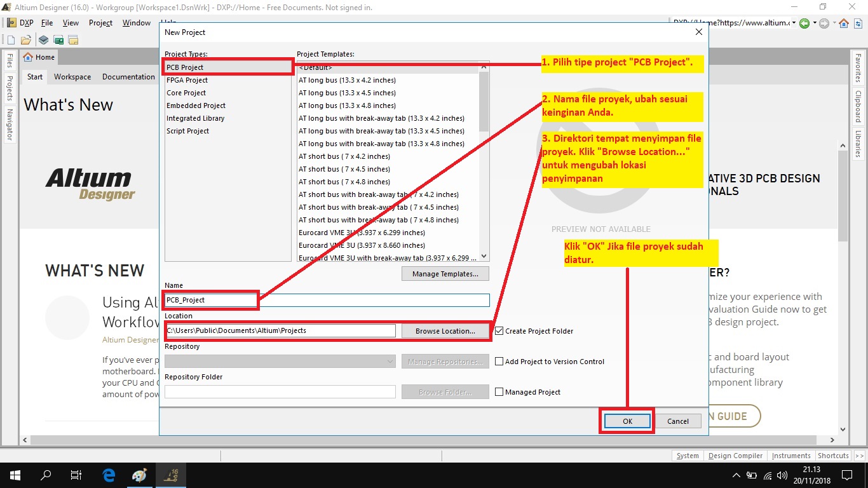Switch to Paint app in taskbar
The height and width of the screenshot is (488, 868).
pos(139,475)
